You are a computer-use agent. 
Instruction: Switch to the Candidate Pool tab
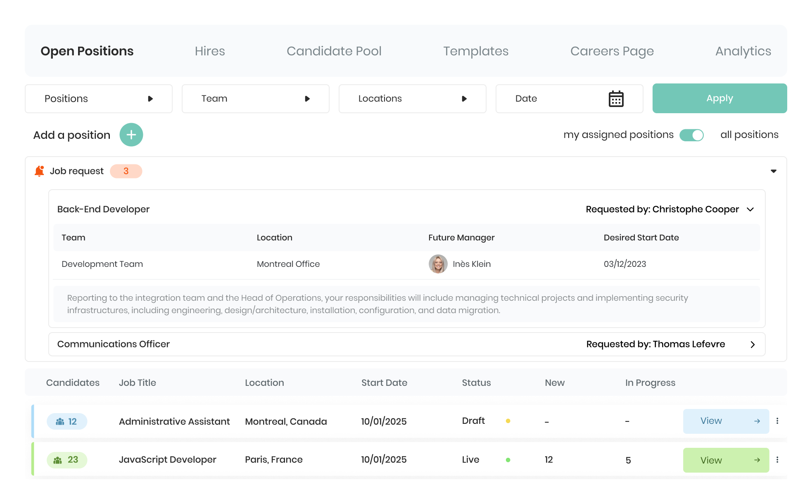[x=334, y=51]
